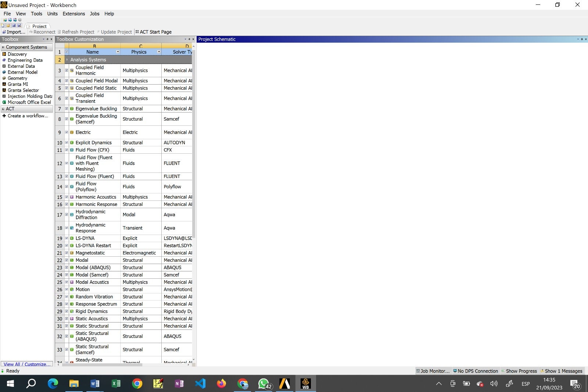Click the New project toolbar icon
This screenshot has width=588, height=392.
(x=3, y=26)
